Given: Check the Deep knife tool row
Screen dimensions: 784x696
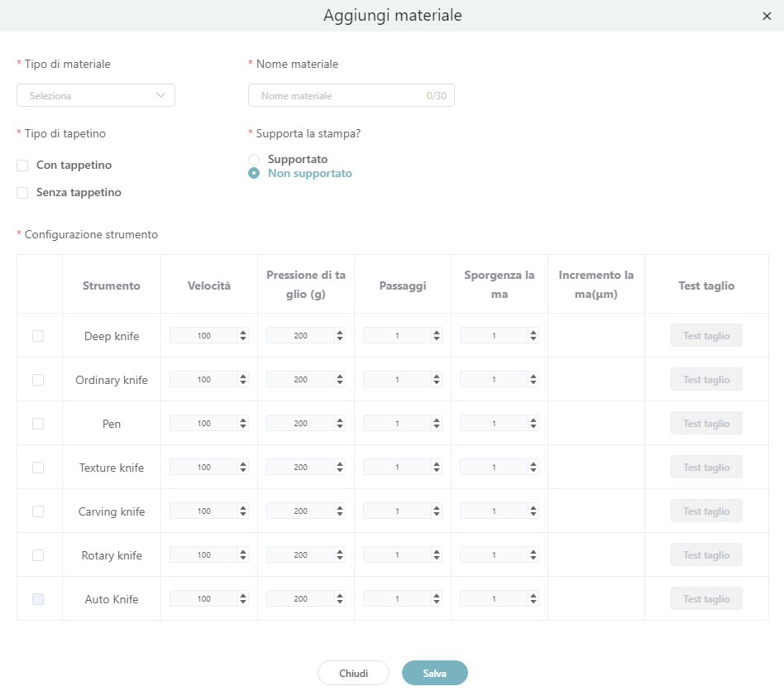Looking at the screenshot, I should tap(38, 336).
